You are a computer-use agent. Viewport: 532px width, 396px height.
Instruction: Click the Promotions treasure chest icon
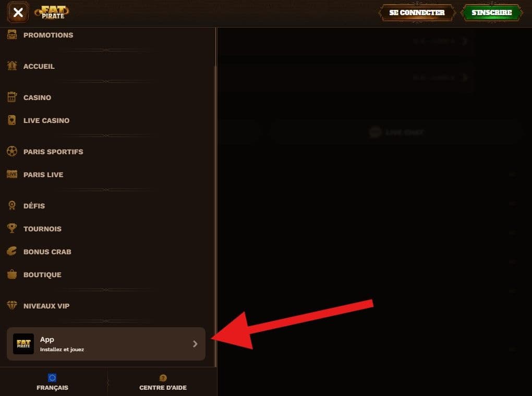12,35
